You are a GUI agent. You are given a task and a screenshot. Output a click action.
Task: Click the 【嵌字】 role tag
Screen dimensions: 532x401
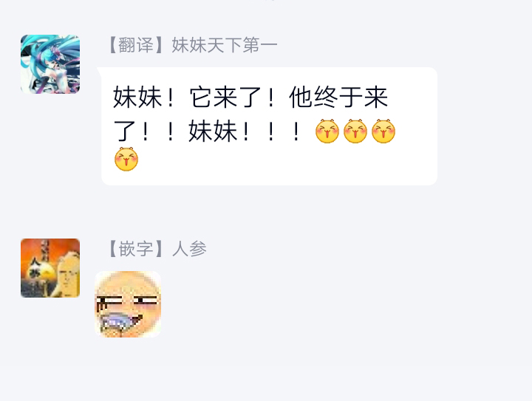tap(136, 249)
